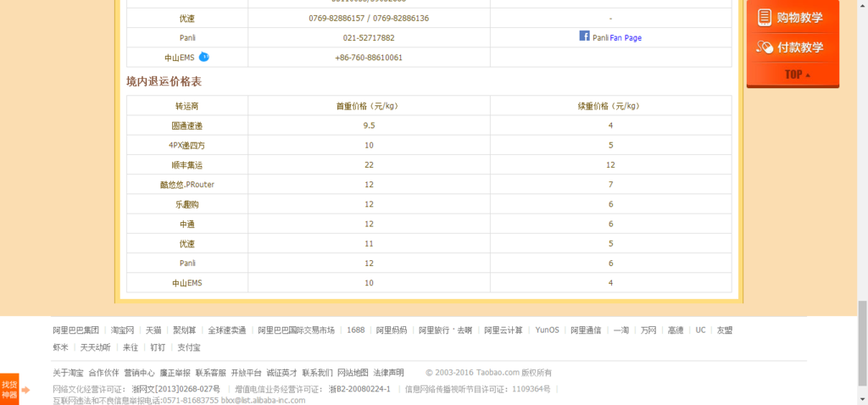Open the 开放平台 link

(246, 373)
